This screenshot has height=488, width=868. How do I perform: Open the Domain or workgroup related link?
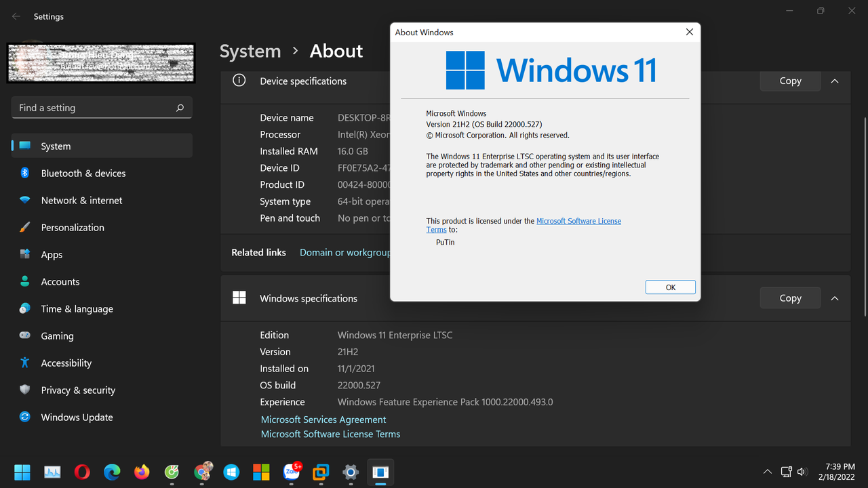click(x=345, y=252)
